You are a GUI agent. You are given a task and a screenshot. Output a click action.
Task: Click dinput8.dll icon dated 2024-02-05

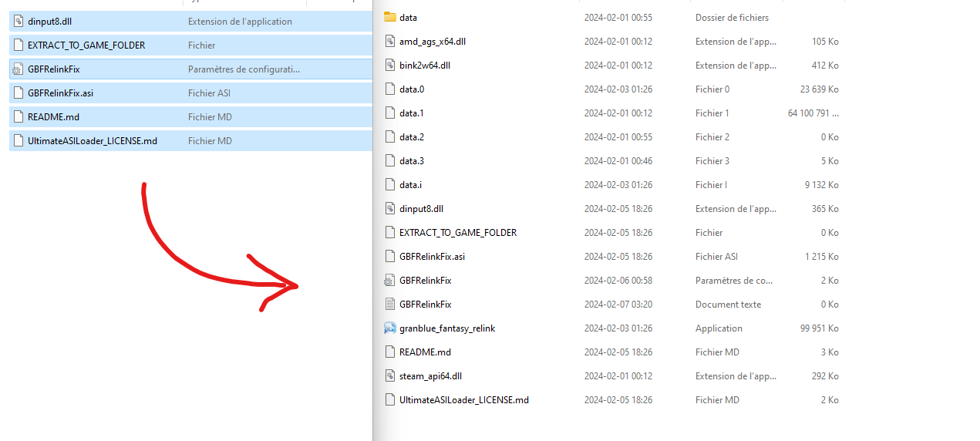click(389, 208)
